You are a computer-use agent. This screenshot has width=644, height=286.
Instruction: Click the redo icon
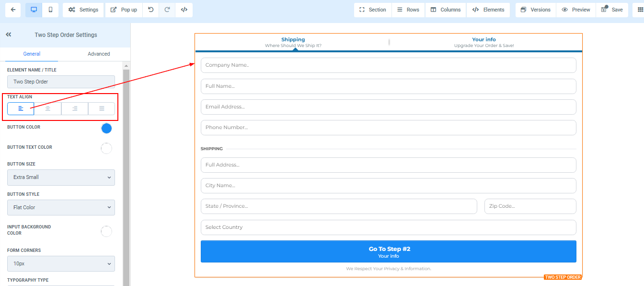(167, 10)
